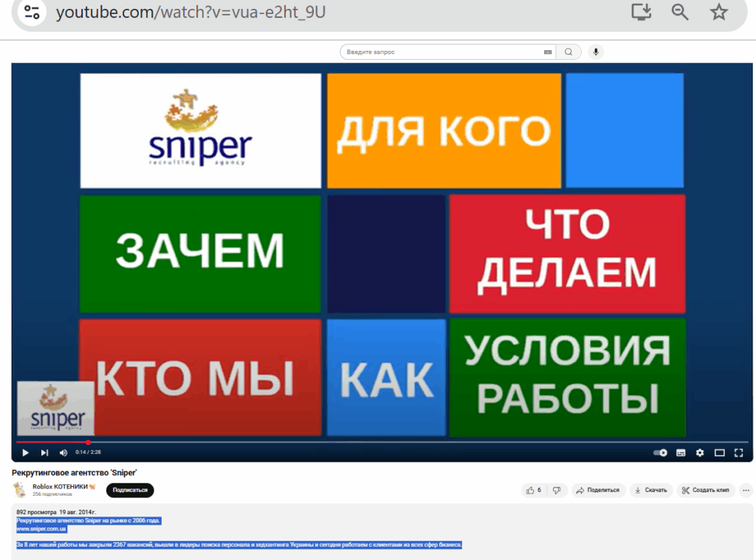Bookmark this page with the star icon

(x=718, y=12)
